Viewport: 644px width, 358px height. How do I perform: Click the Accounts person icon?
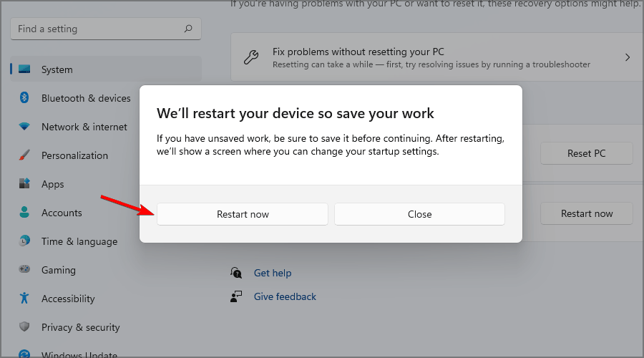click(24, 213)
